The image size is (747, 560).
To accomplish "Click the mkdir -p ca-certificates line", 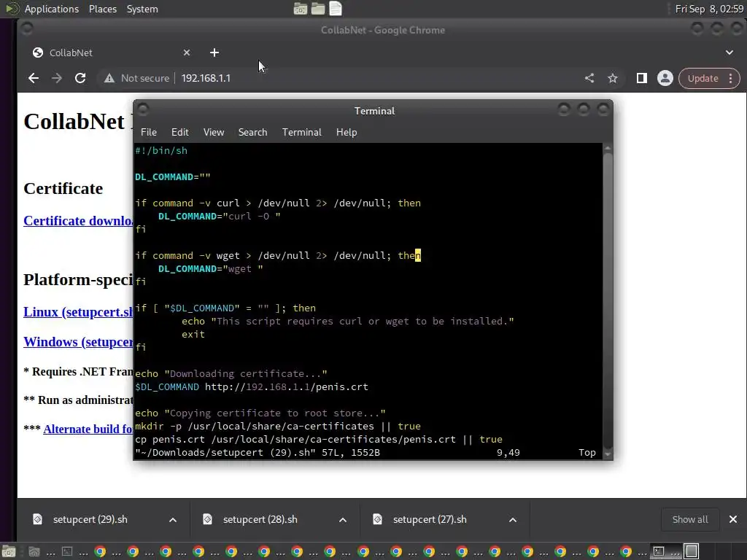I will [x=278, y=426].
